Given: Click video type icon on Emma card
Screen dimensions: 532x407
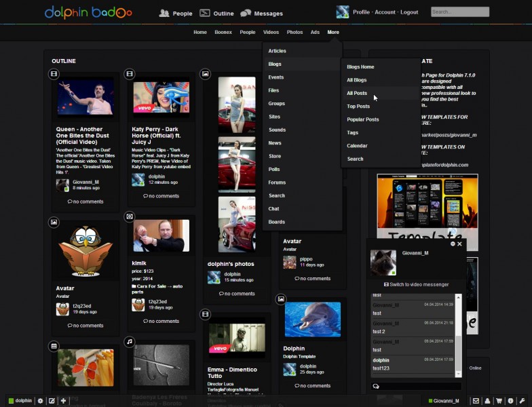Looking at the screenshot, I should click(x=205, y=314).
